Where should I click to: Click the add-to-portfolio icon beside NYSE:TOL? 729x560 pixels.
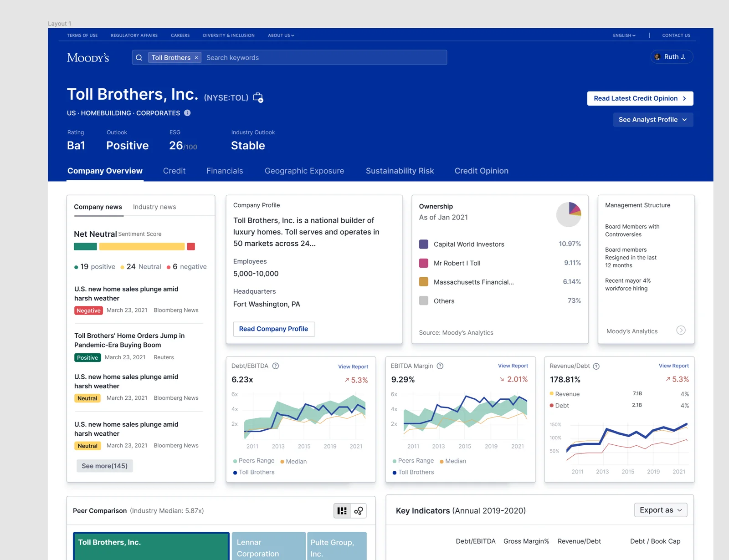click(258, 97)
